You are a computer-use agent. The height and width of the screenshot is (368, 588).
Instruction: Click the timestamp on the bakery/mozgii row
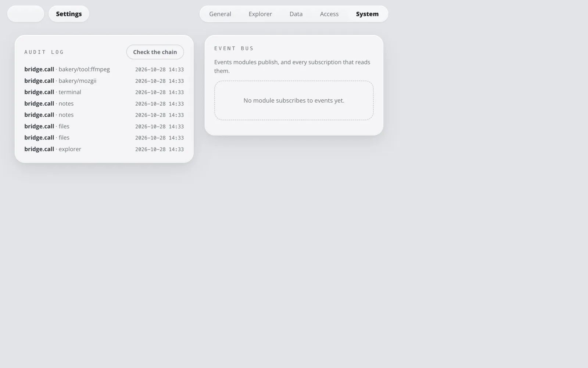click(x=159, y=81)
